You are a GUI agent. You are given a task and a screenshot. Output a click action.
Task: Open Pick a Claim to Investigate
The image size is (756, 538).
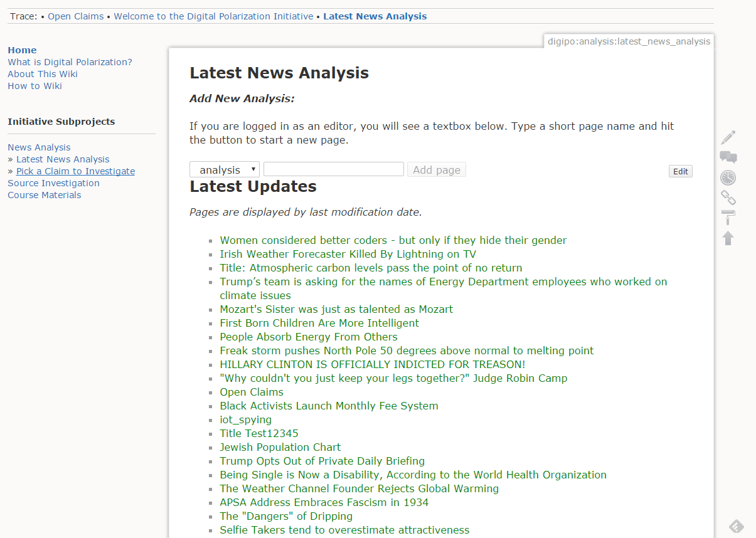click(x=75, y=171)
